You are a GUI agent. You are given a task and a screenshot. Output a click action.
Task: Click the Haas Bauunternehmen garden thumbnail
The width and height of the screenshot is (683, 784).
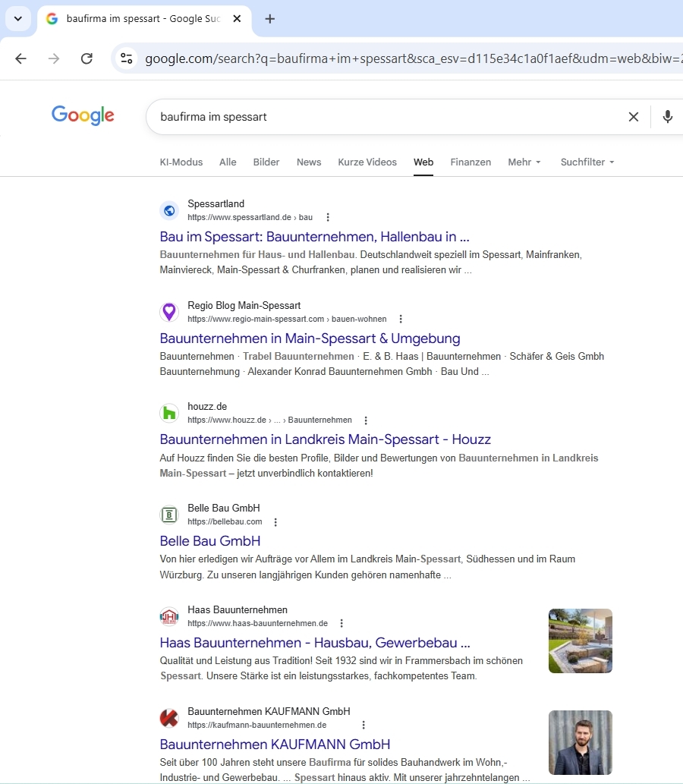(x=580, y=641)
